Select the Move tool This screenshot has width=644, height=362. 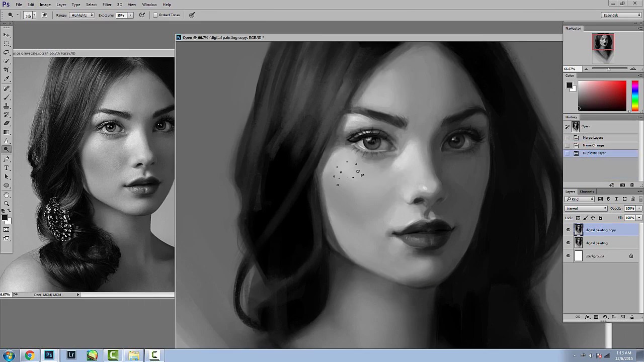[x=7, y=35]
